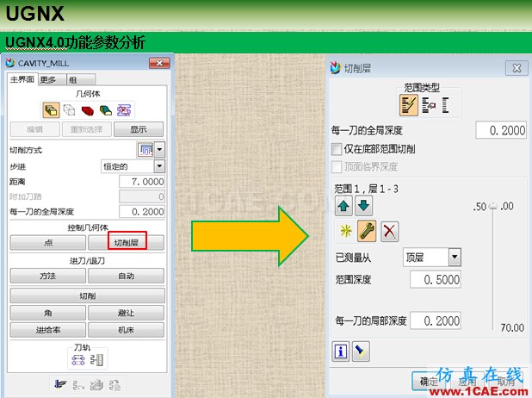Click the 编辑 geometry button
This screenshot has width=532, height=398.
pos(34,129)
